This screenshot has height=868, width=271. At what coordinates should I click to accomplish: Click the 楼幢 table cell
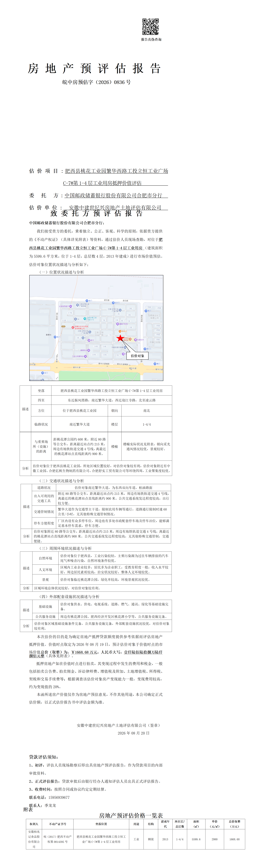point(115,446)
